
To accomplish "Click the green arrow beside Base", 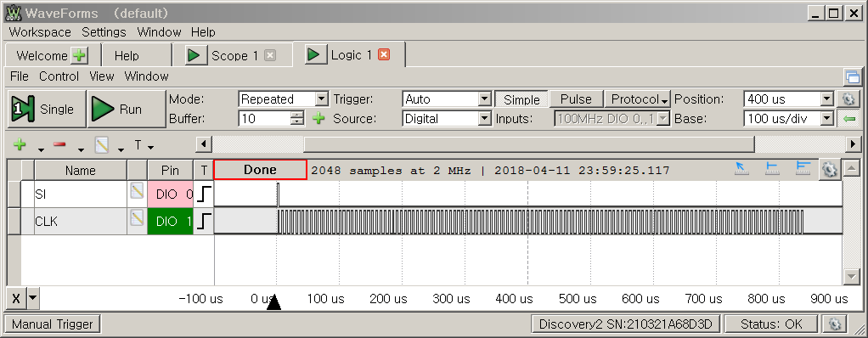I will 848,118.
